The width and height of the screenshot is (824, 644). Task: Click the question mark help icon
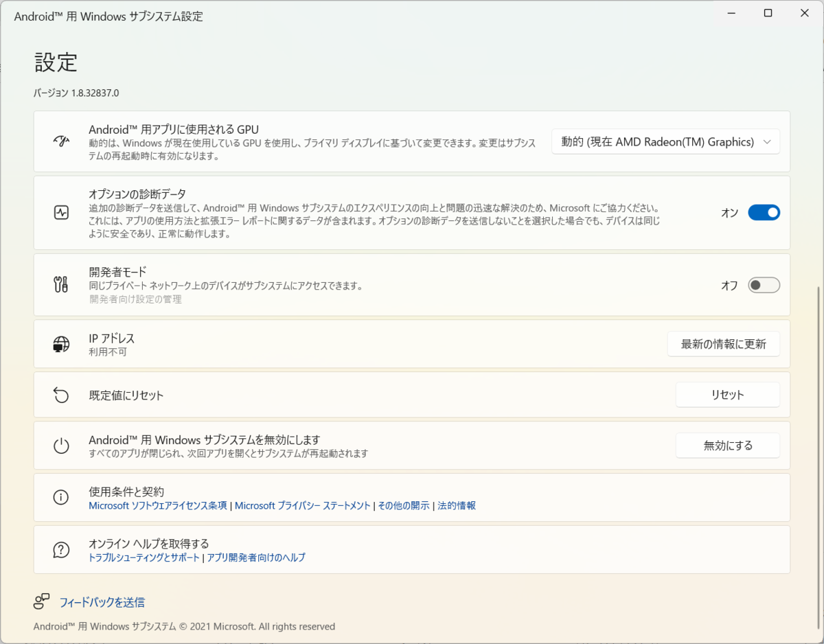tap(61, 550)
